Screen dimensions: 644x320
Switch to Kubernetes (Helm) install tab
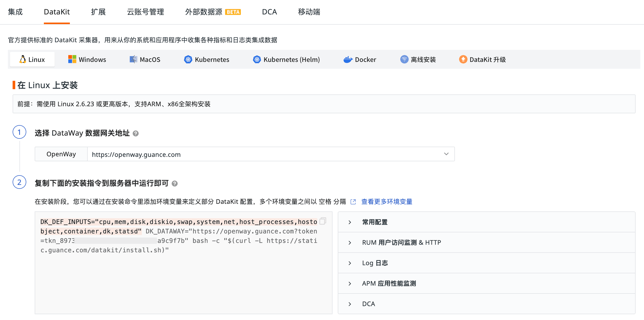286,60
